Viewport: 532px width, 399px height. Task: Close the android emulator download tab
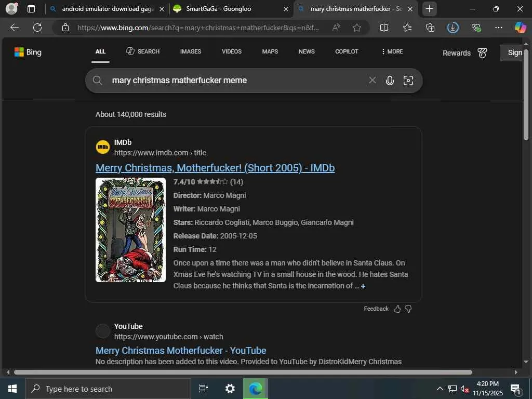[162, 9]
